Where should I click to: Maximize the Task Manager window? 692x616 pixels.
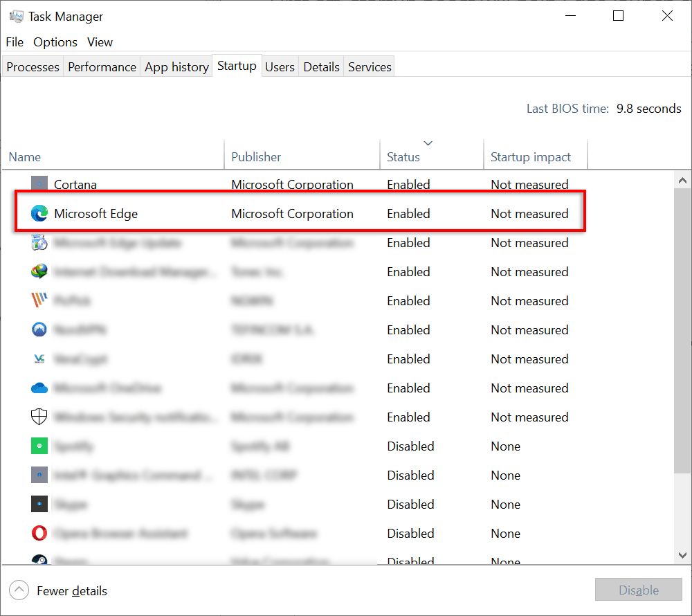tap(618, 16)
